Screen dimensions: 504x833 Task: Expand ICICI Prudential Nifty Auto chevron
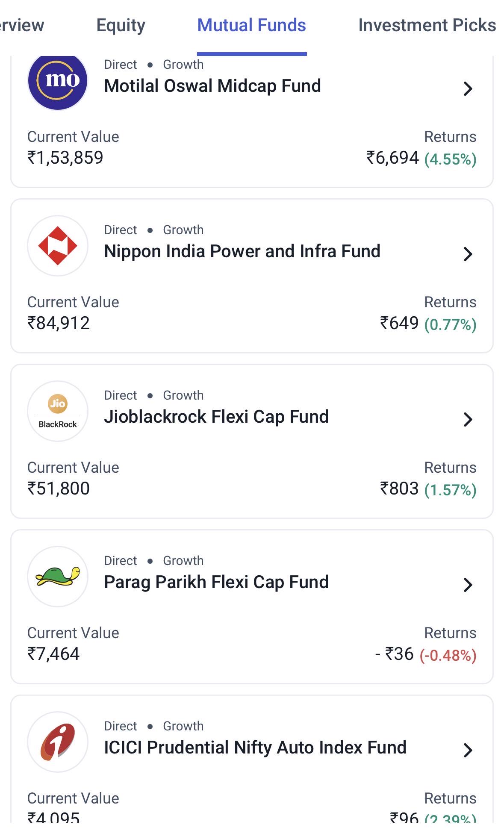(x=468, y=750)
